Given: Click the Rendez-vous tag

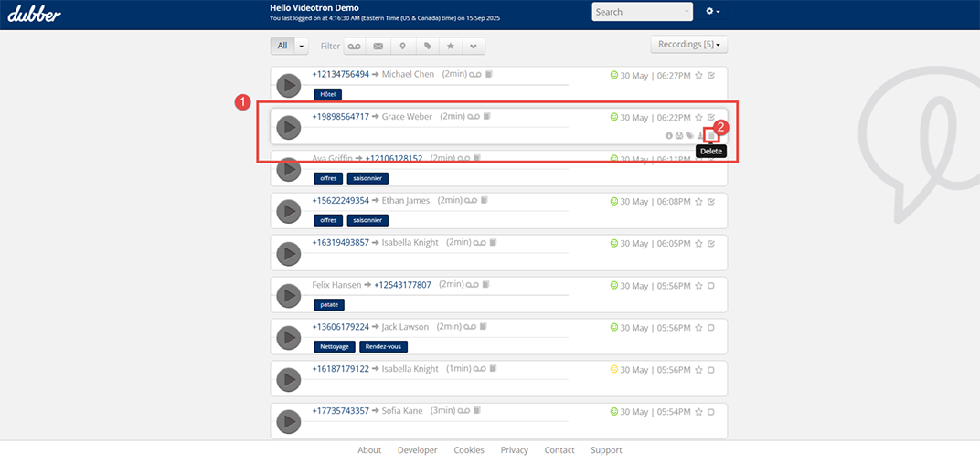Looking at the screenshot, I should point(384,346).
